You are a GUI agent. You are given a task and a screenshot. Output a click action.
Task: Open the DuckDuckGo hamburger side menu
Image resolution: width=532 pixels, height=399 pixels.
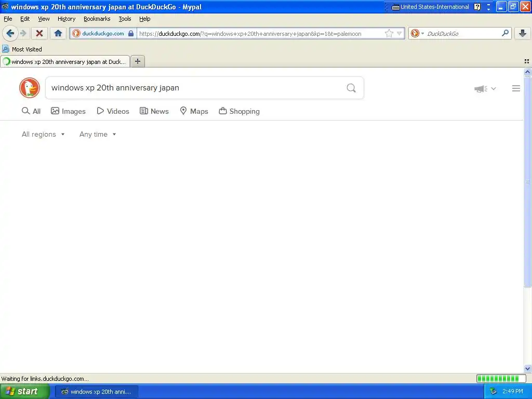516,88
